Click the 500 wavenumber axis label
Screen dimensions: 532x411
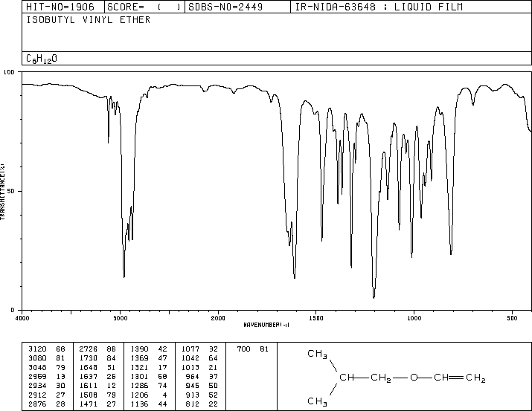pos(512,318)
